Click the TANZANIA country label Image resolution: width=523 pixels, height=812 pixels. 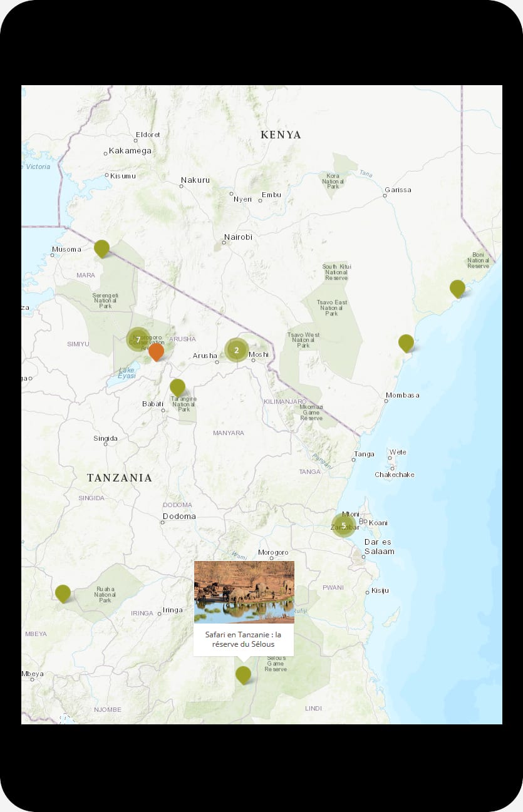point(119,478)
